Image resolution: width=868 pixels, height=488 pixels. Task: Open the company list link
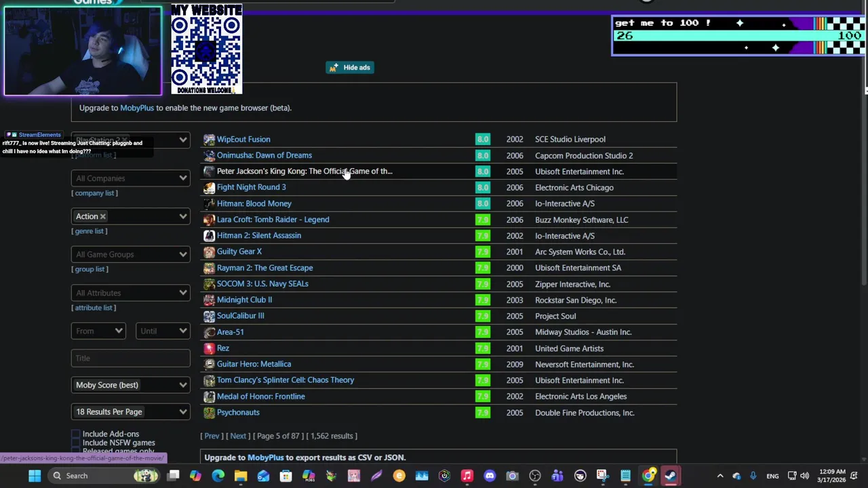point(94,193)
